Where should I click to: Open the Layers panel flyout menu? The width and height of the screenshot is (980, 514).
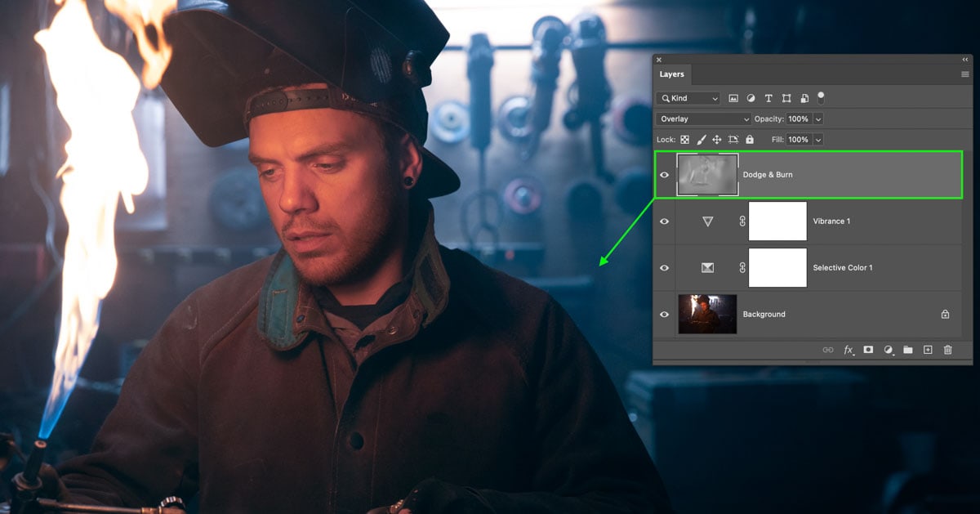tap(964, 74)
